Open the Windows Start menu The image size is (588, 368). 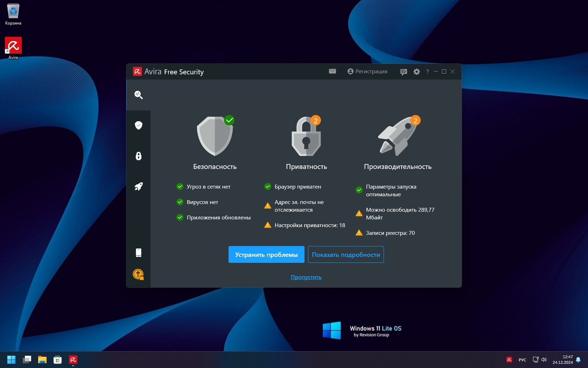coord(11,360)
